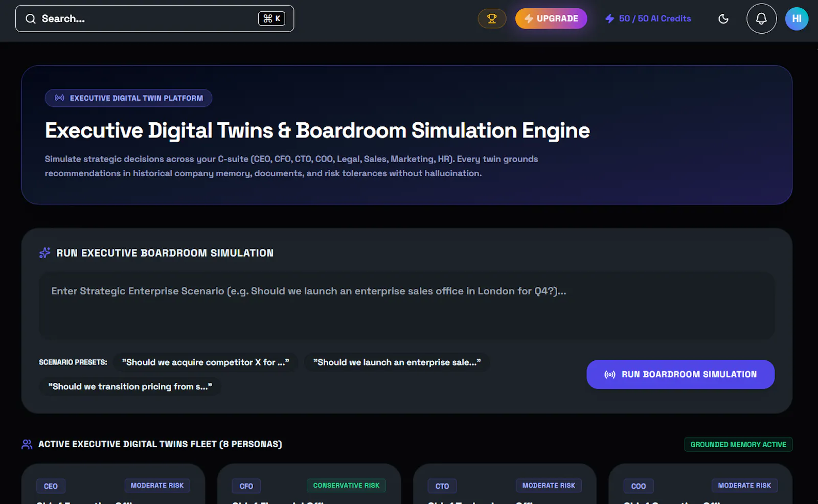Click the CTO persona tag
Screen dimensions: 818x504
coord(442,486)
